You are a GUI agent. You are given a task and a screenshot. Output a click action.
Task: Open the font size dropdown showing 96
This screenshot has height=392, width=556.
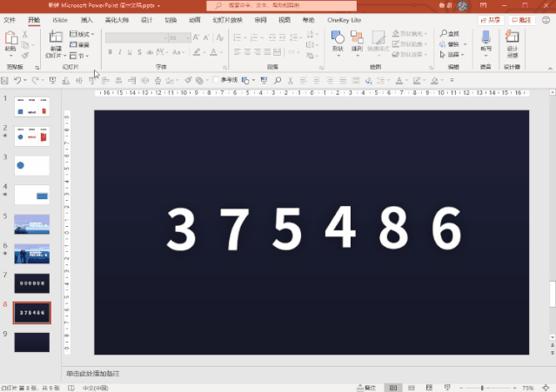point(188,37)
